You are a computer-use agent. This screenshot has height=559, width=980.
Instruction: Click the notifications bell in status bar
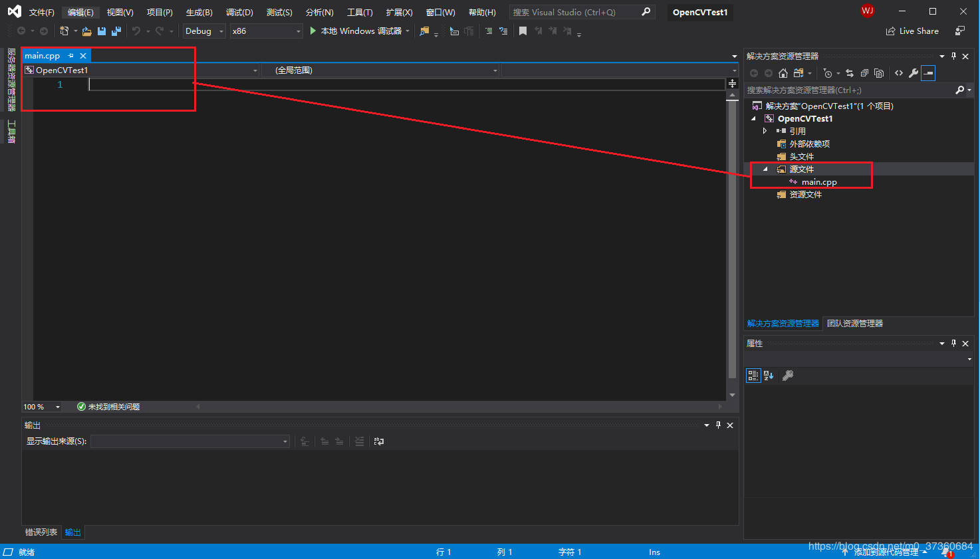946,552
